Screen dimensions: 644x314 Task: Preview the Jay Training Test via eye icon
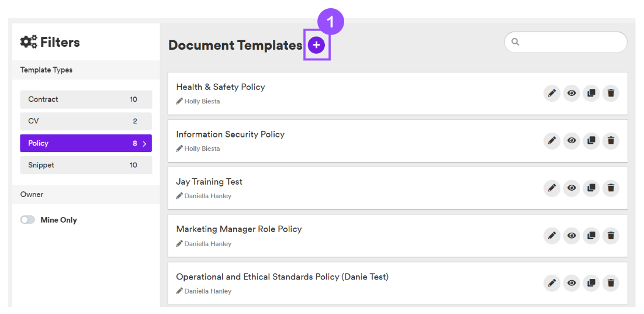point(572,188)
